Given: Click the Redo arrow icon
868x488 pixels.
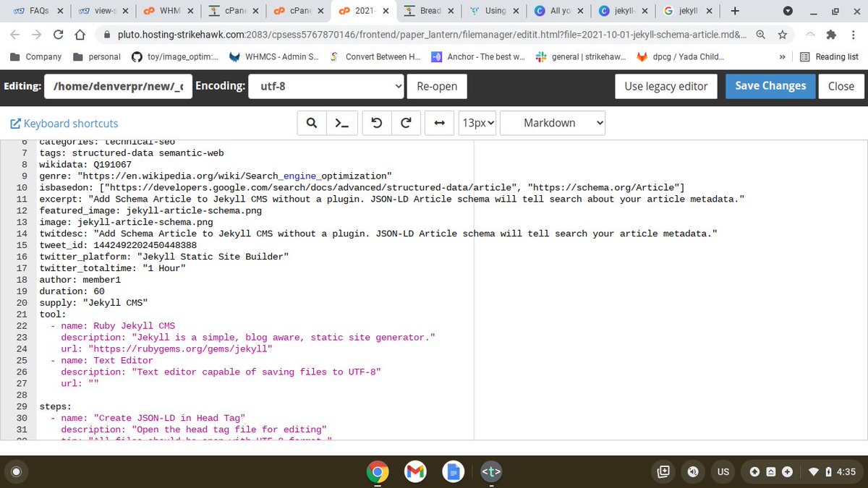Looking at the screenshot, I should point(405,123).
